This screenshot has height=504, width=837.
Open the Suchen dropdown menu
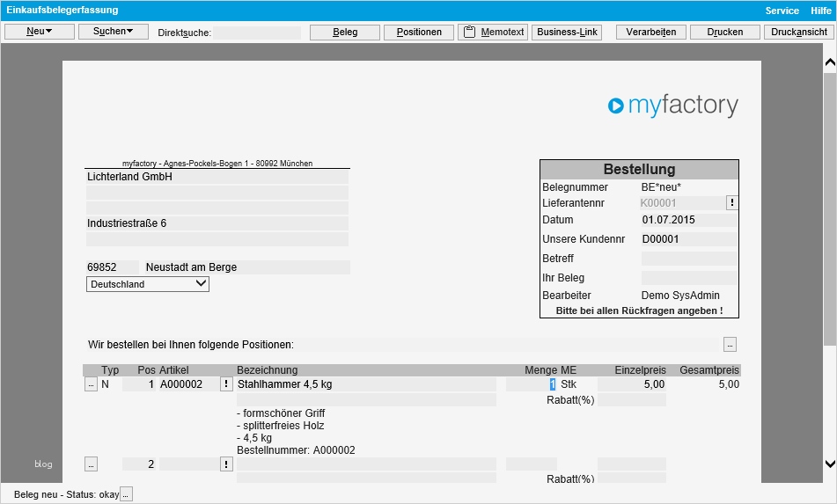coord(114,32)
